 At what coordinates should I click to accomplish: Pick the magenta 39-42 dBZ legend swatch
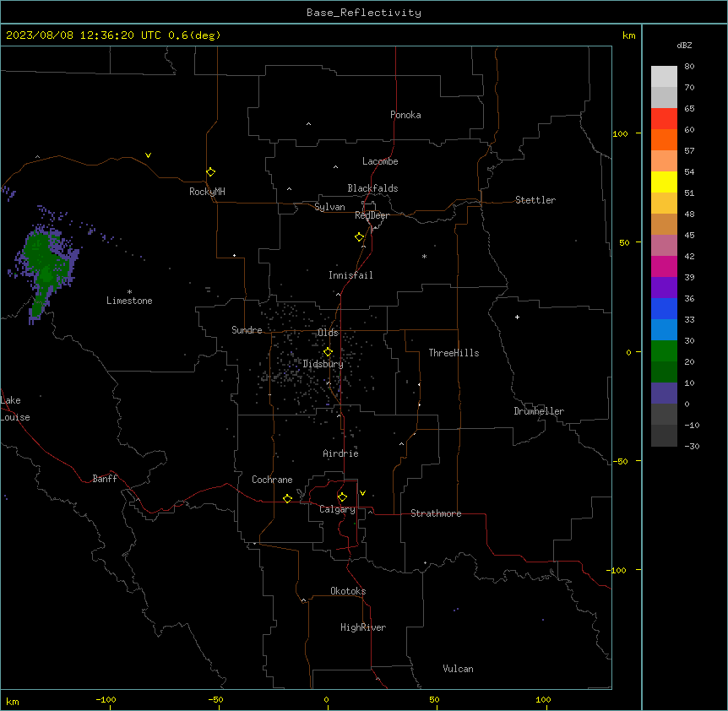coord(664,266)
